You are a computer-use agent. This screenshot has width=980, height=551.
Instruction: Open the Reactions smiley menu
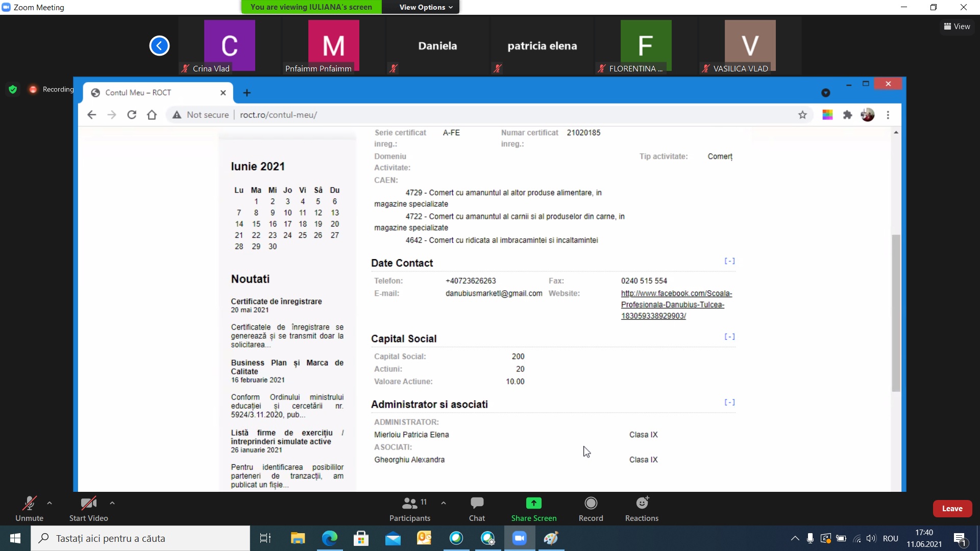(642, 504)
